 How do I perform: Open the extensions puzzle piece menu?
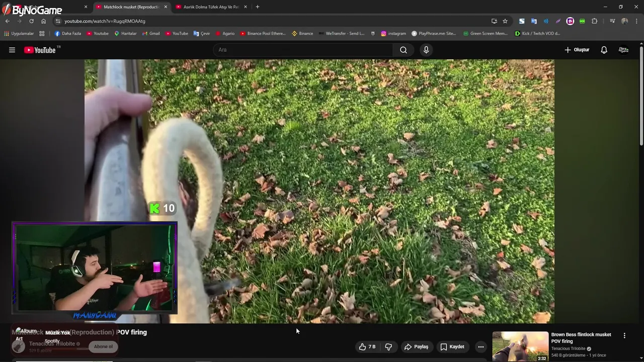pyautogui.click(x=595, y=21)
